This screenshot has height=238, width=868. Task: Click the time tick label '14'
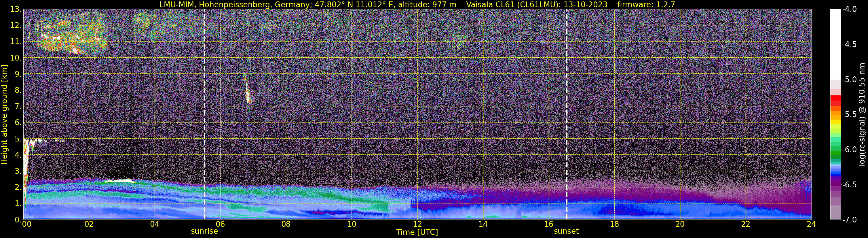tap(483, 224)
